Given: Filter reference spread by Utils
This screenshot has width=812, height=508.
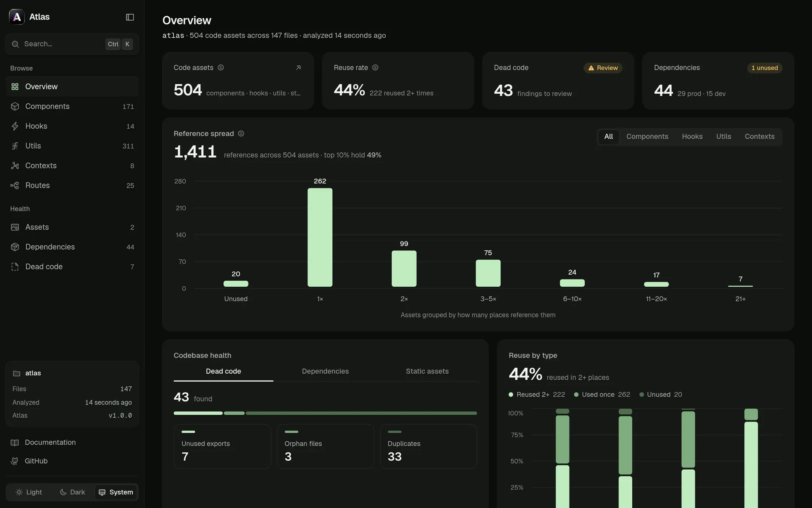Looking at the screenshot, I should (x=724, y=137).
